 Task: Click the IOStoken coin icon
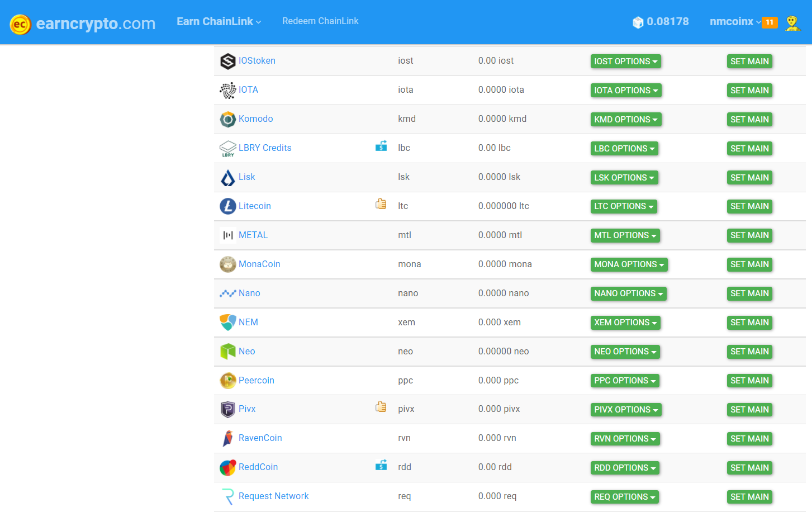pyautogui.click(x=227, y=61)
